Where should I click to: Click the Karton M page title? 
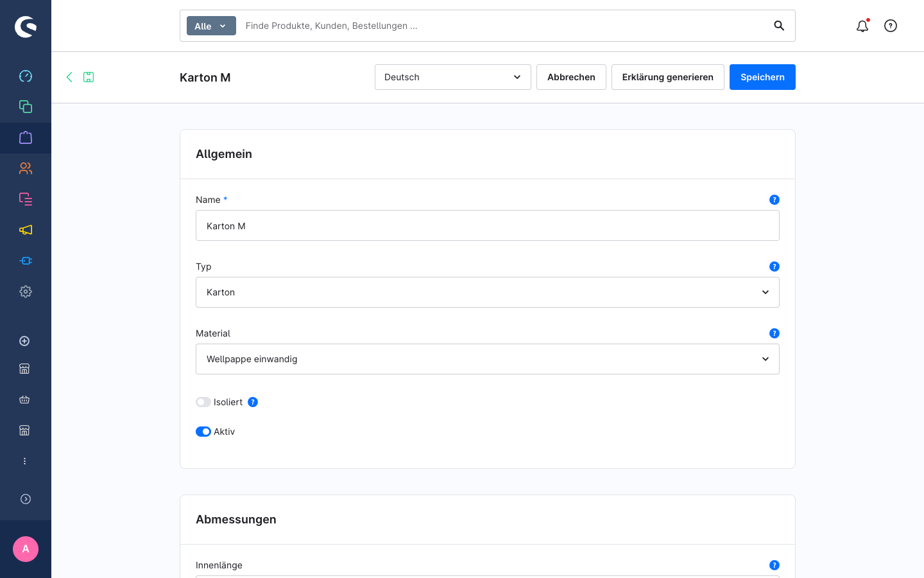coord(205,77)
